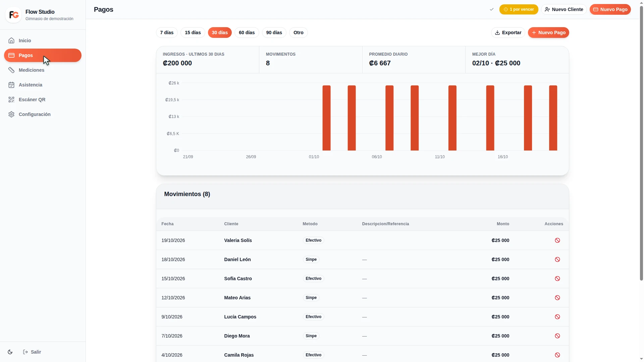The image size is (644, 362).
Task: Click the Fecha column header
Action: (x=167, y=224)
